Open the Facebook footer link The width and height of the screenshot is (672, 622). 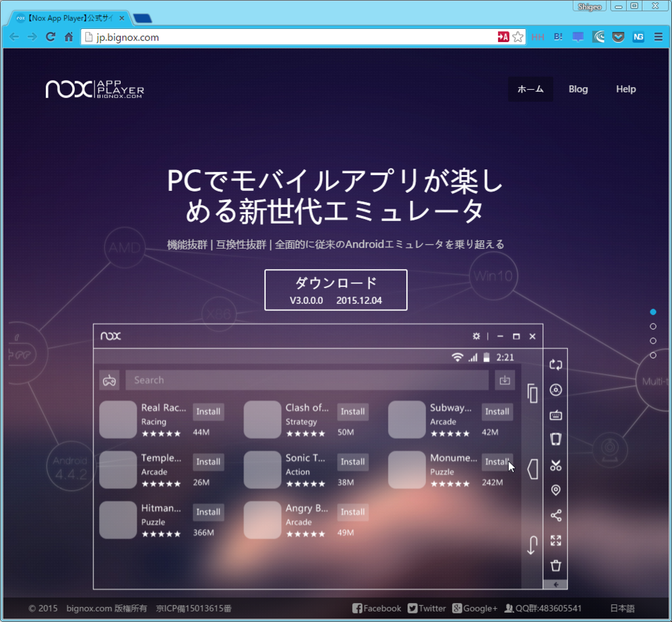[377, 608]
